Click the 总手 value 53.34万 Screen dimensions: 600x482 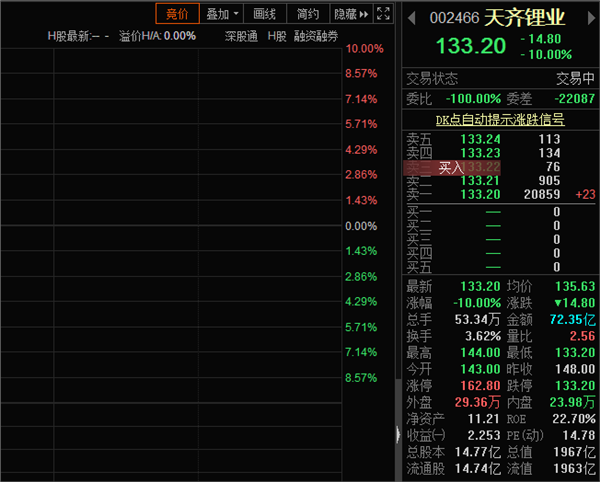click(478, 319)
